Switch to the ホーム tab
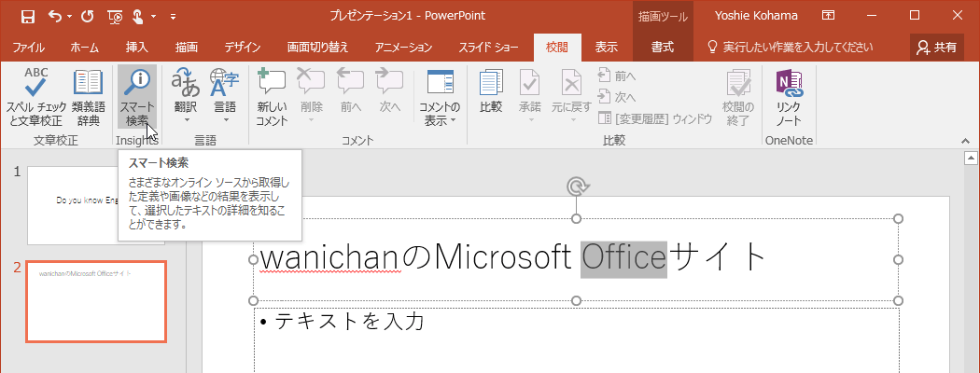The width and height of the screenshot is (980, 373). tap(84, 47)
